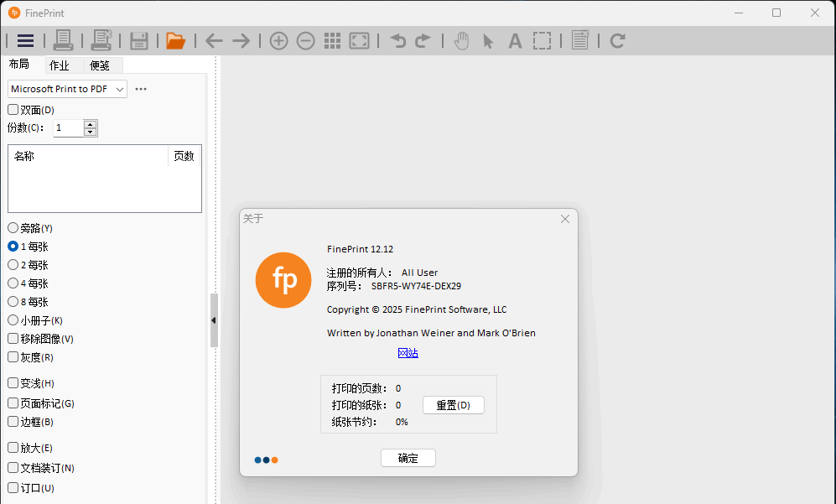Image resolution: width=836 pixels, height=504 pixels.
Task: Select the Text tool letter A
Action: click(x=515, y=40)
